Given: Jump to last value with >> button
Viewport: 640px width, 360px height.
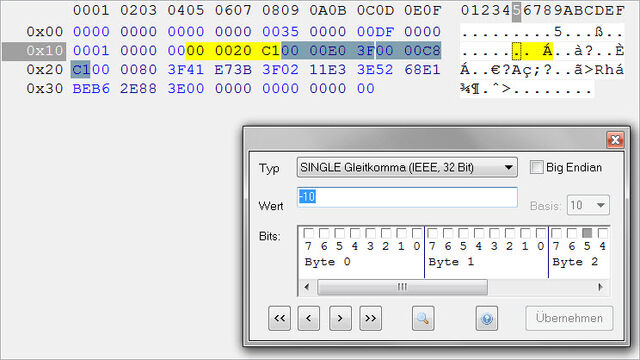Looking at the screenshot, I should pos(371,318).
